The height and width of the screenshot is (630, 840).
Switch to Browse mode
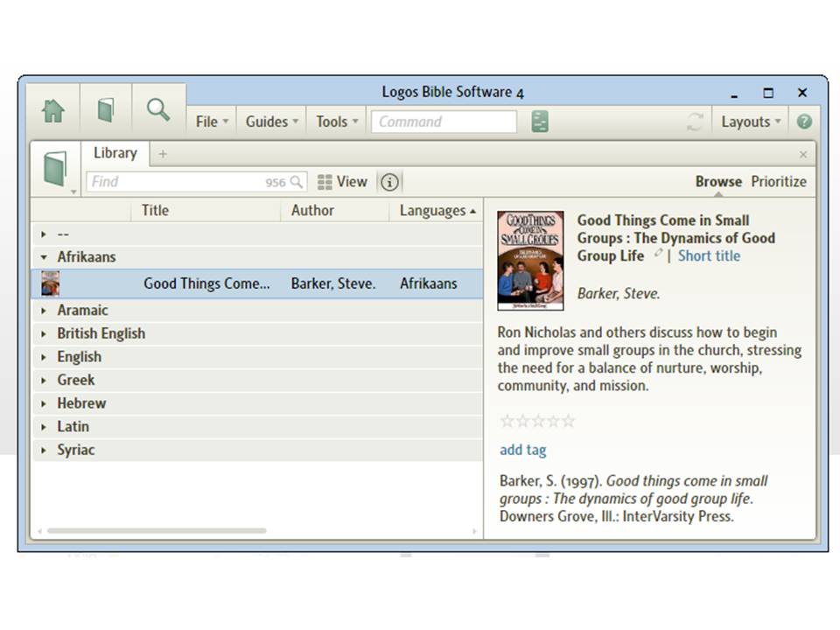point(718,182)
